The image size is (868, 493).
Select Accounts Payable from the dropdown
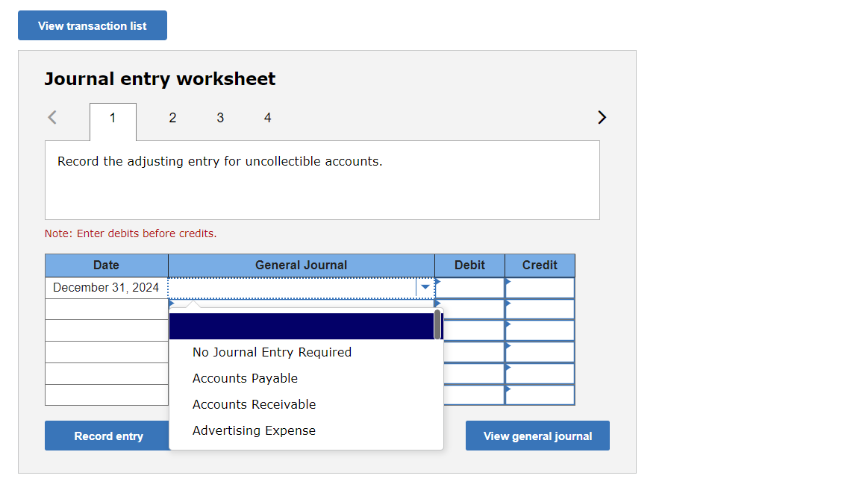click(x=245, y=378)
